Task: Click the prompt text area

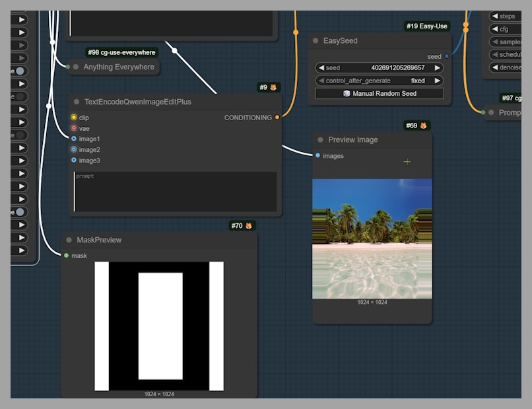Action: tap(175, 192)
